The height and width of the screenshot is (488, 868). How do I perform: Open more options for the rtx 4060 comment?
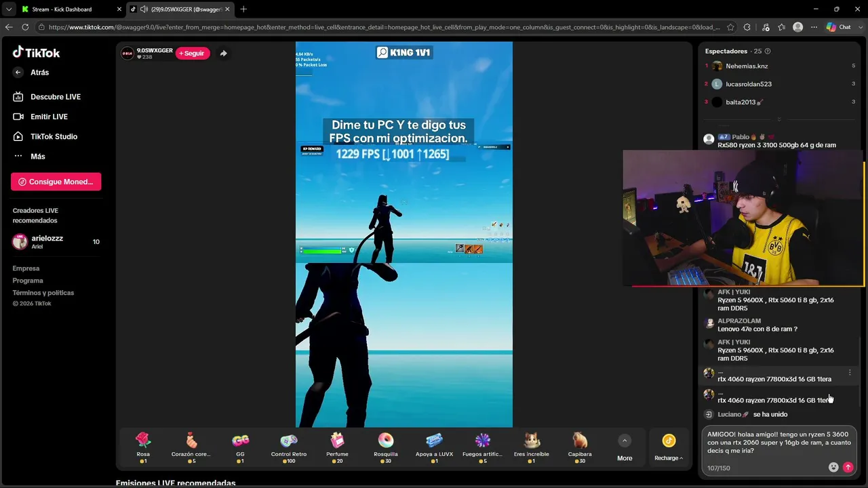point(850,373)
